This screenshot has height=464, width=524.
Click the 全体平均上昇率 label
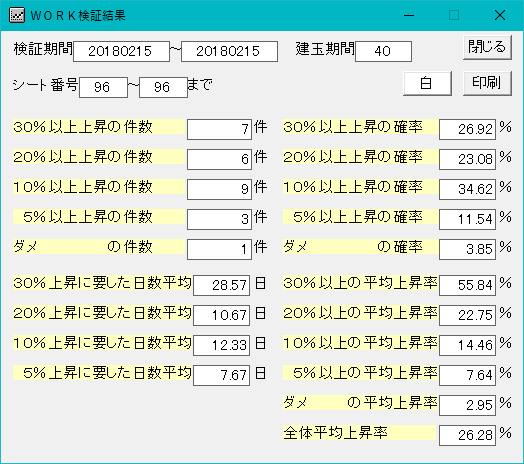click(x=360, y=433)
